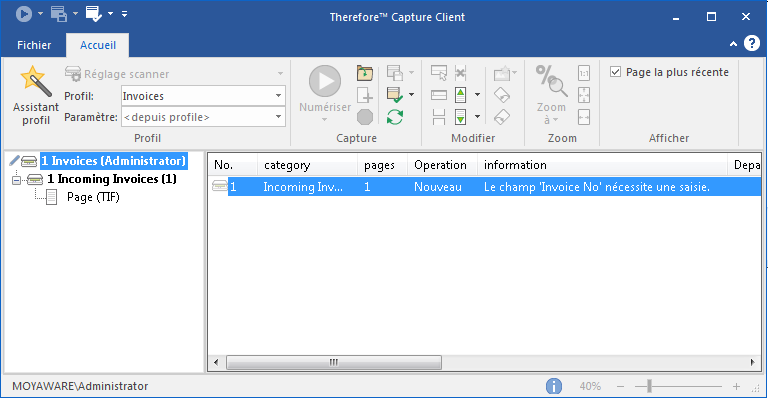Click the Nouveau operation cell
The height and width of the screenshot is (399, 768).
[438, 187]
